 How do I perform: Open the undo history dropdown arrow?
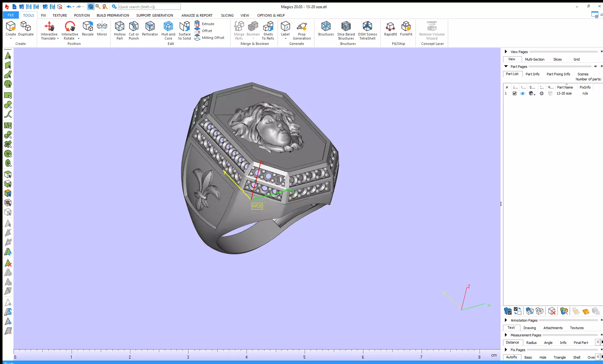click(x=73, y=7)
